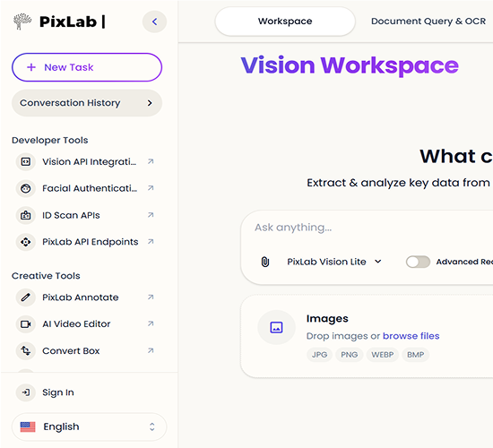Open PixLab API Endpoints link text
The width and height of the screenshot is (493, 448).
[91, 242]
